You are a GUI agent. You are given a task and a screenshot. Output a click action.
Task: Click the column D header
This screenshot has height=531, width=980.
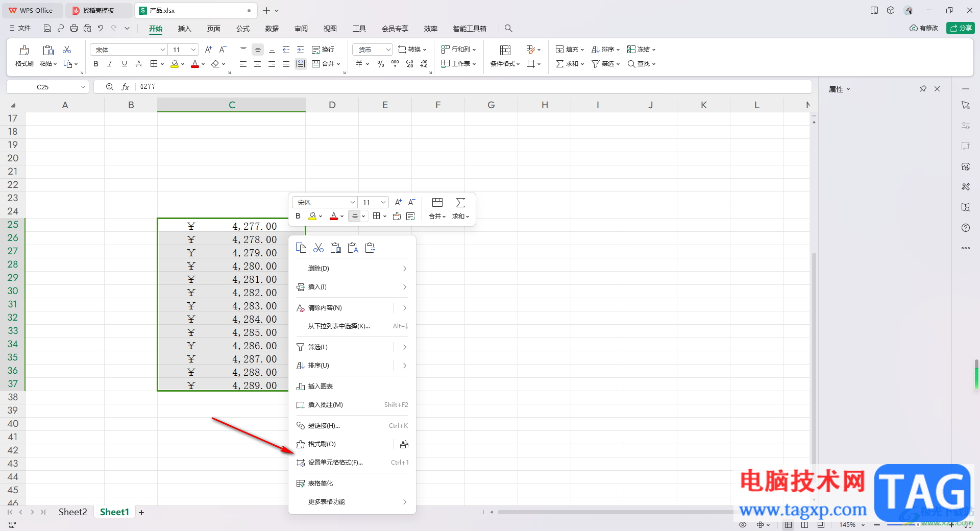click(332, 105)
